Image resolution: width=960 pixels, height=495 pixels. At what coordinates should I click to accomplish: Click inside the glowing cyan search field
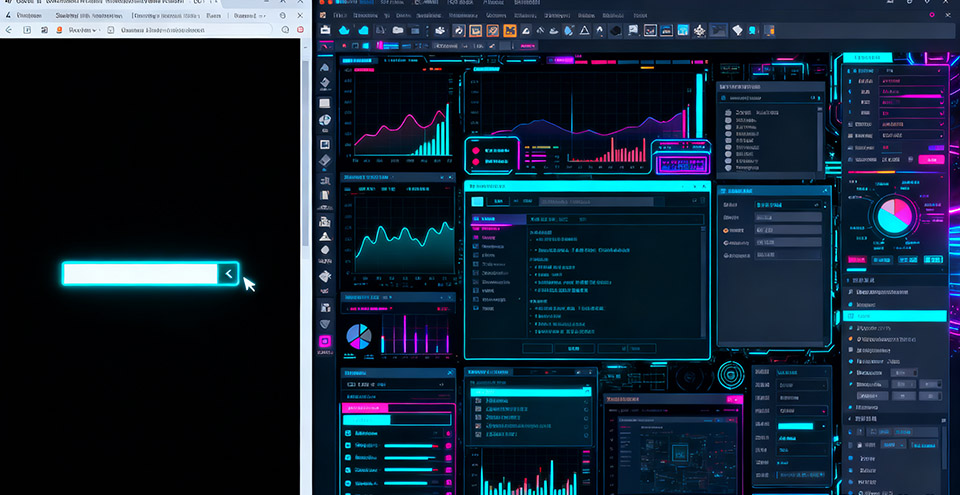click(140, 274)
